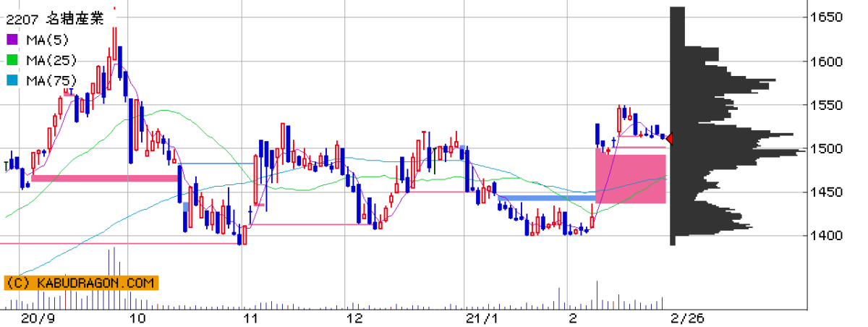868x327 pixels.
Task: Click the longest volume-profile bar near 1500
Action: 738,151
